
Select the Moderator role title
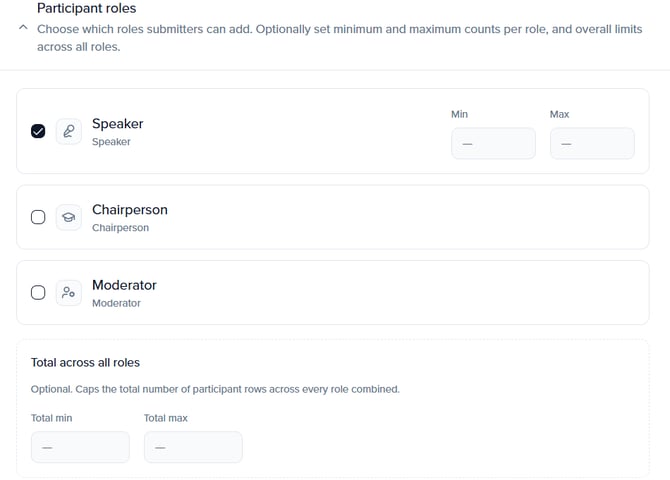point(124,285)
